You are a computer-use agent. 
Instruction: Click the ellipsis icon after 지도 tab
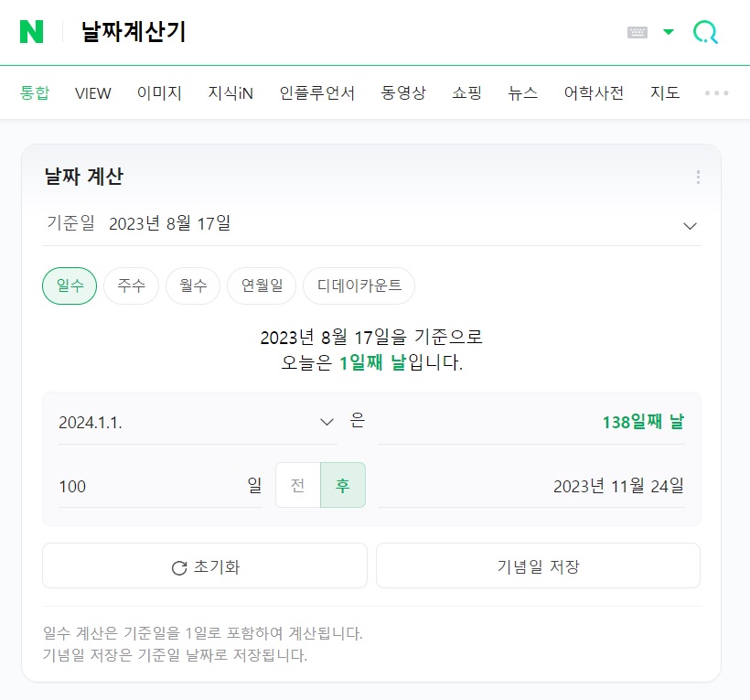pyautogui.click(x=715, y=92)
